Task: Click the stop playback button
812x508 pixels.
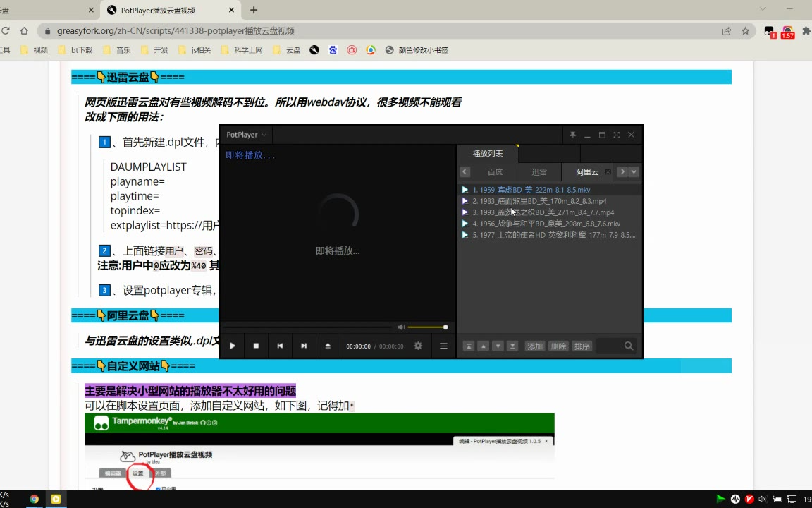Action: [256, 346]
